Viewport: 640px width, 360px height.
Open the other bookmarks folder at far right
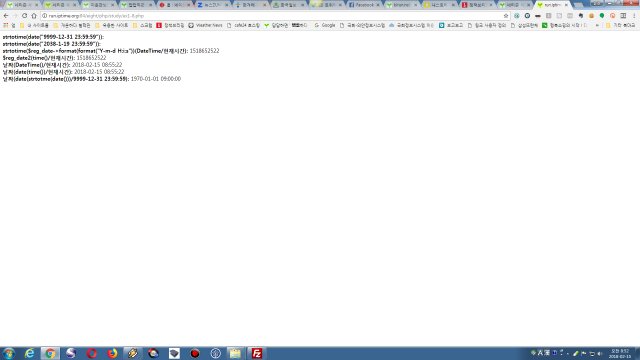620,25
